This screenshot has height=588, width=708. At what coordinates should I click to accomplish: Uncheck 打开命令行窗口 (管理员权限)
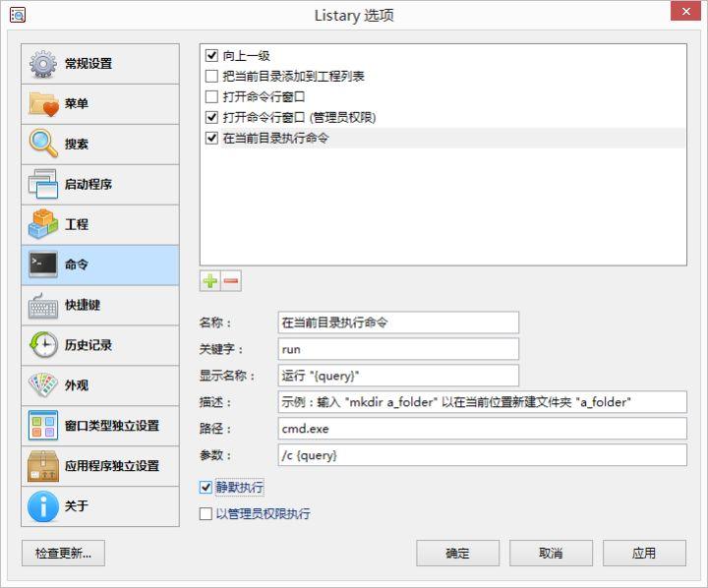[x=211, y=117]
